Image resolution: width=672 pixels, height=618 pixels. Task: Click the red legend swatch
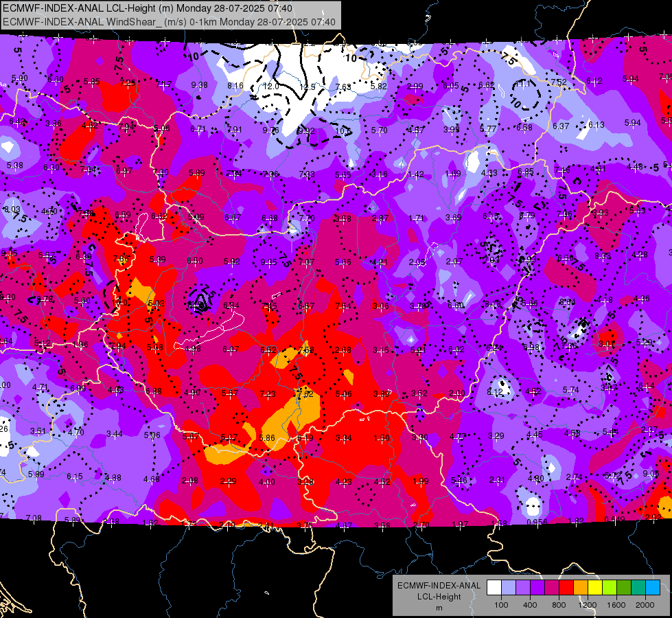566,588
